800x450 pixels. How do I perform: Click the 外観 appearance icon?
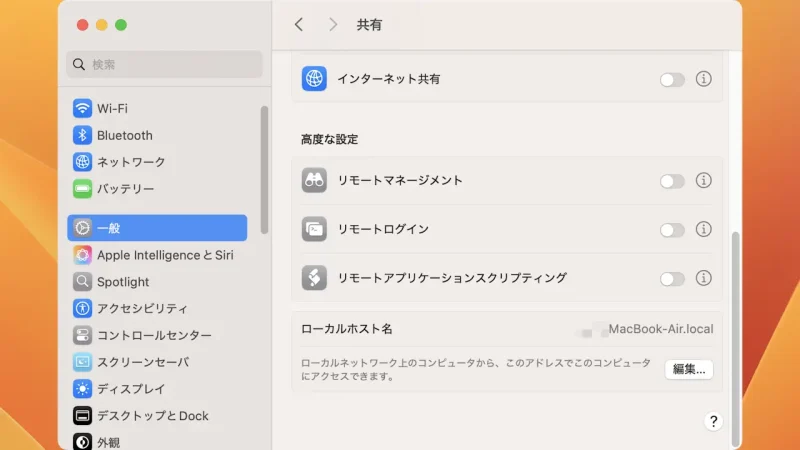[82, 441]
